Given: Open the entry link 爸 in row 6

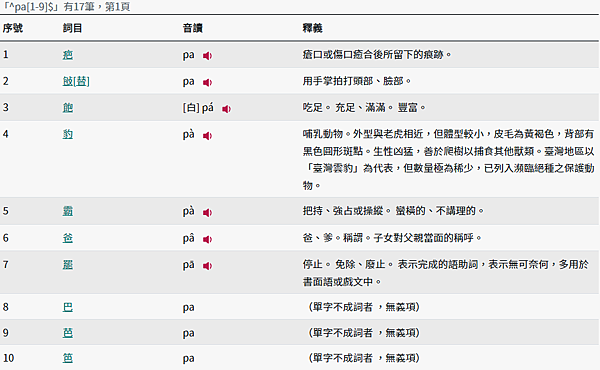Looking at the screenshot, I should (68, 238).
